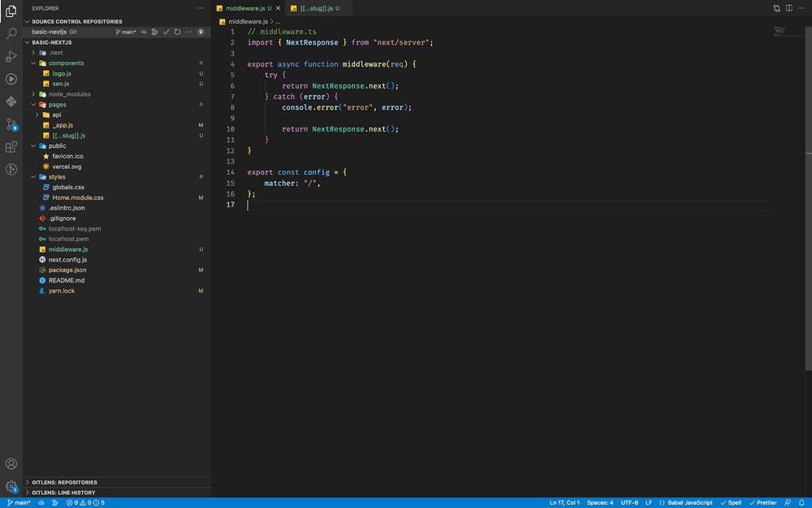Toggle Prettier formatting in the status bar
This screenshot has width=812, height=508.
(764, 502)
